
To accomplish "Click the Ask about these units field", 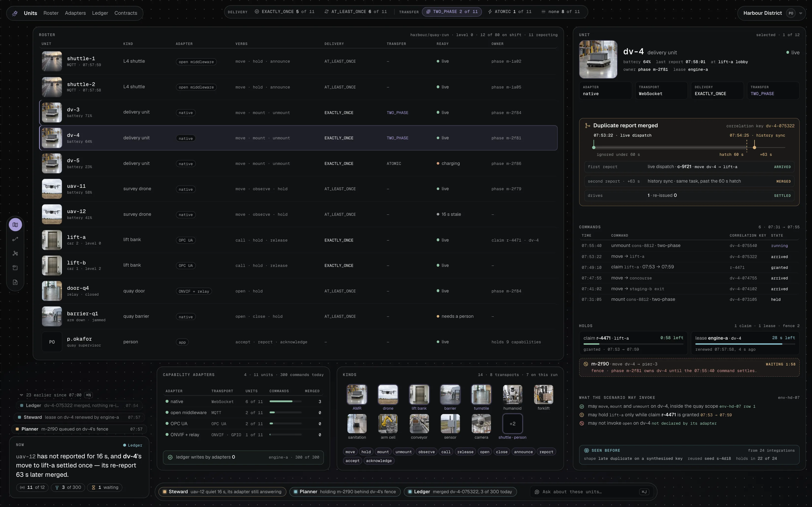I will pyautogui.click(x=592, y=492).
